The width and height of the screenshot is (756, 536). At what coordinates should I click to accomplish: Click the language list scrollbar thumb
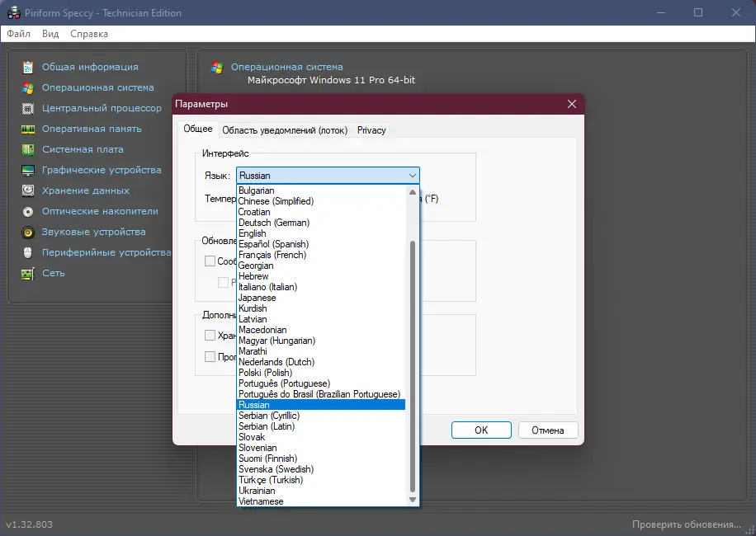pos(412,366)
